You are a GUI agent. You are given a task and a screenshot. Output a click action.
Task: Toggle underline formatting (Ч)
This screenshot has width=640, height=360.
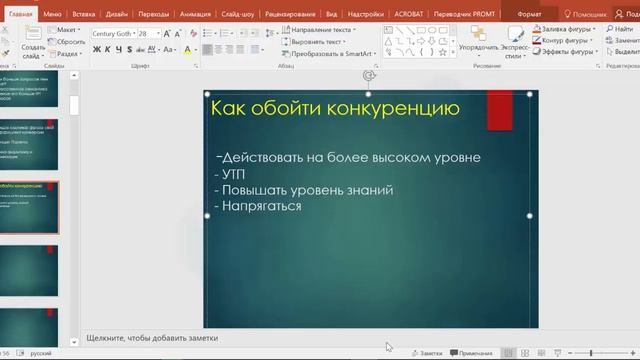click(x=119, y=49)
